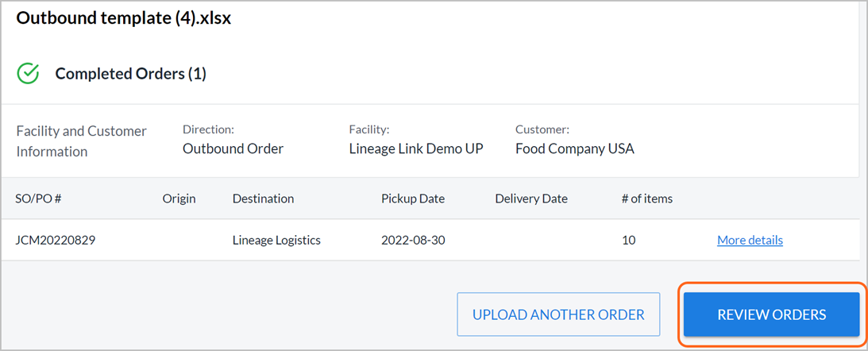The image size is (868, 351).
Task: Click the Delivery Date column header
Action: tap(530, 199)
